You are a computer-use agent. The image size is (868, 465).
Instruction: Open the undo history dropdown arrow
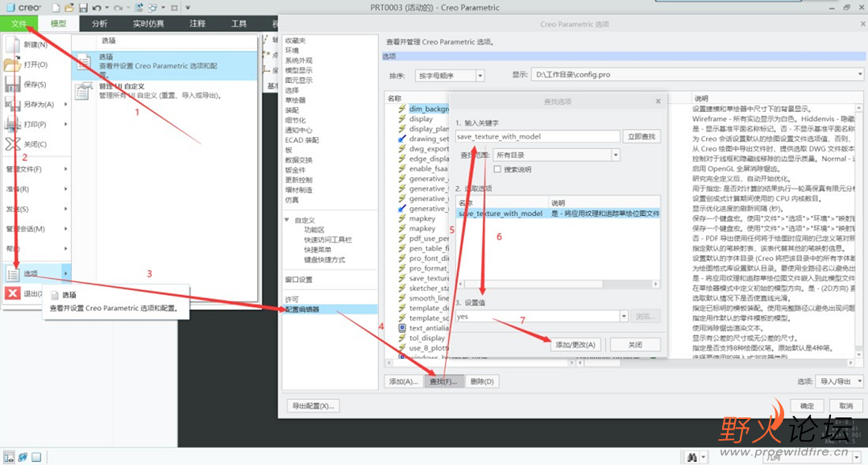pos(107,8)
